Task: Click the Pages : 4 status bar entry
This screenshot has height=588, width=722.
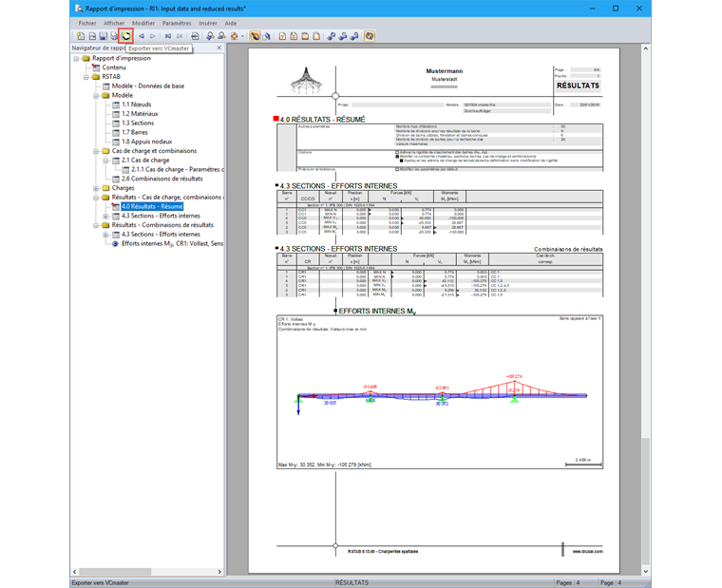Action: tap(568, 582)
